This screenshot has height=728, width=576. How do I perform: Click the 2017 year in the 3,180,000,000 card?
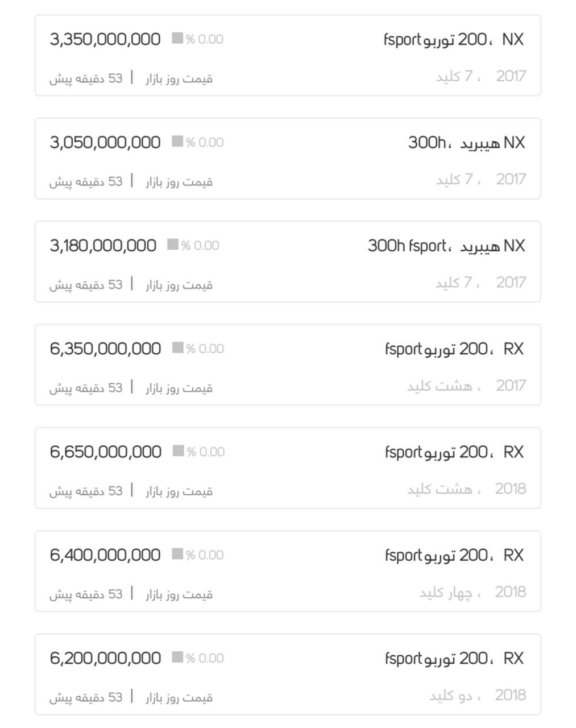(x=511, y=282)
